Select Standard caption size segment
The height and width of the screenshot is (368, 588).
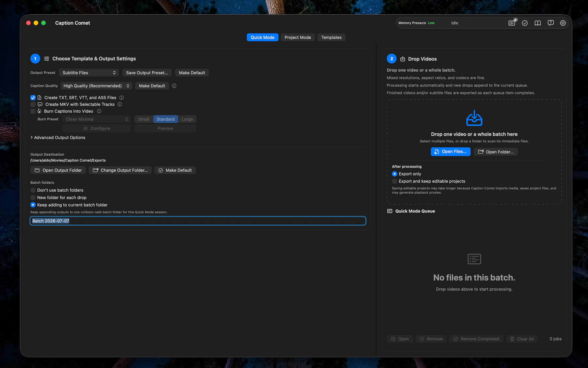[x=165, y=119]
